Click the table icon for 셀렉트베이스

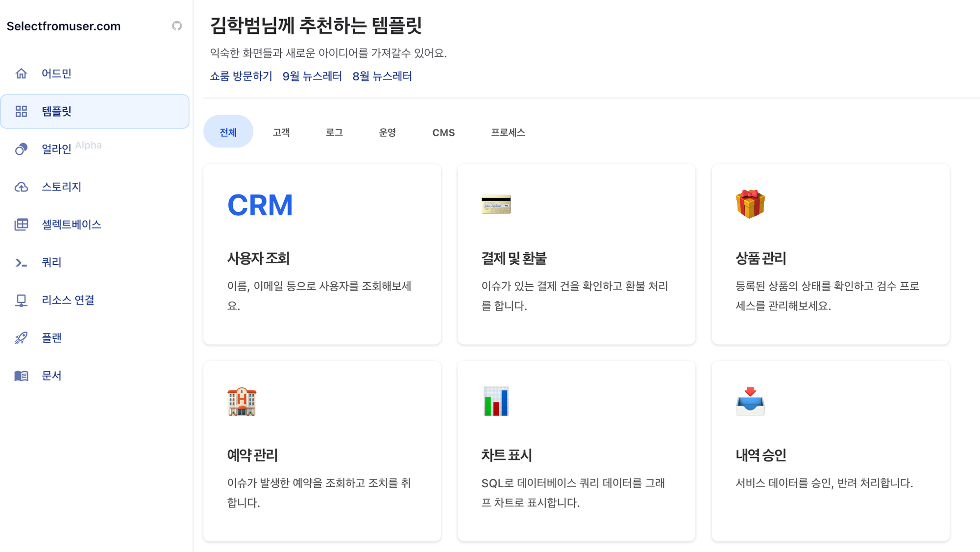point(21,225)
